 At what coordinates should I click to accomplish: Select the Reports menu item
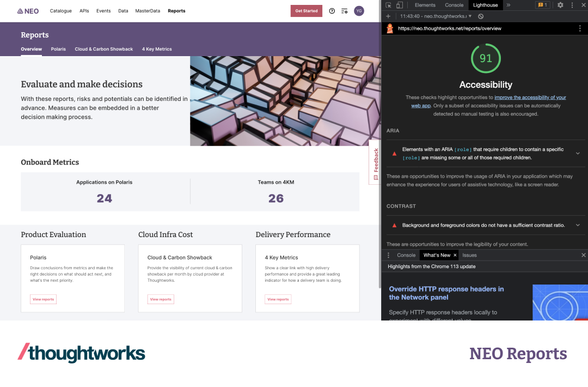click(176, 11)
